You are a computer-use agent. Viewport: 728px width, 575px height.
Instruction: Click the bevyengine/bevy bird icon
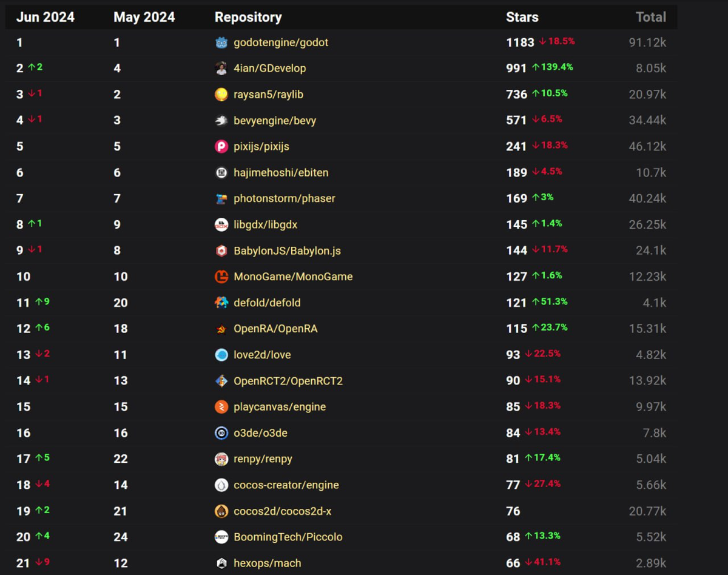point(221,121)
